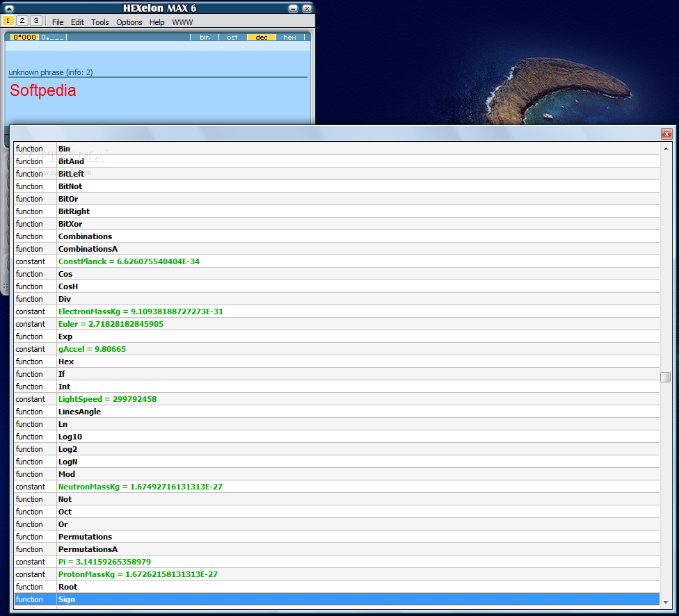Open the WWW menu
Viewport: 679px width, 616px height.
click(x=182, y=22)
